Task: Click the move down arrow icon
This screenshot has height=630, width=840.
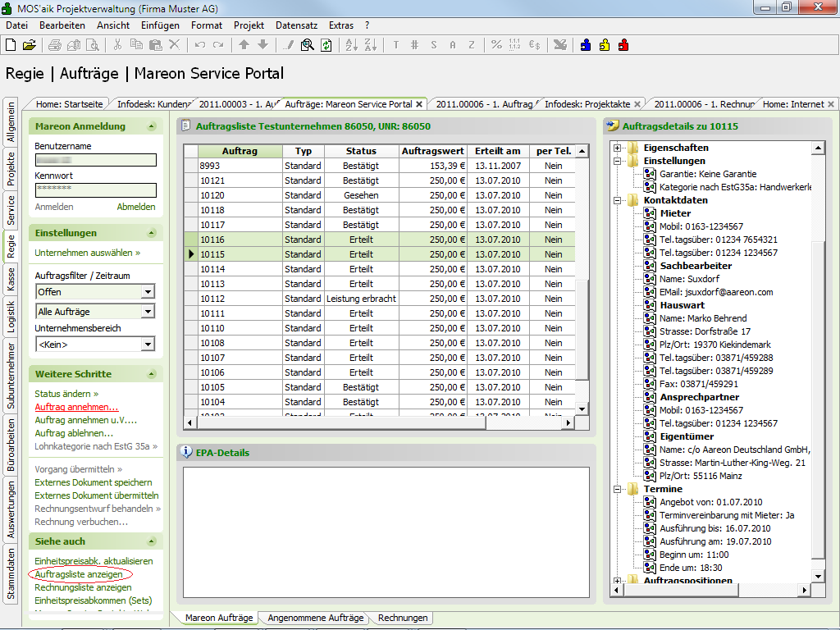Action: (x=262, y=45)
